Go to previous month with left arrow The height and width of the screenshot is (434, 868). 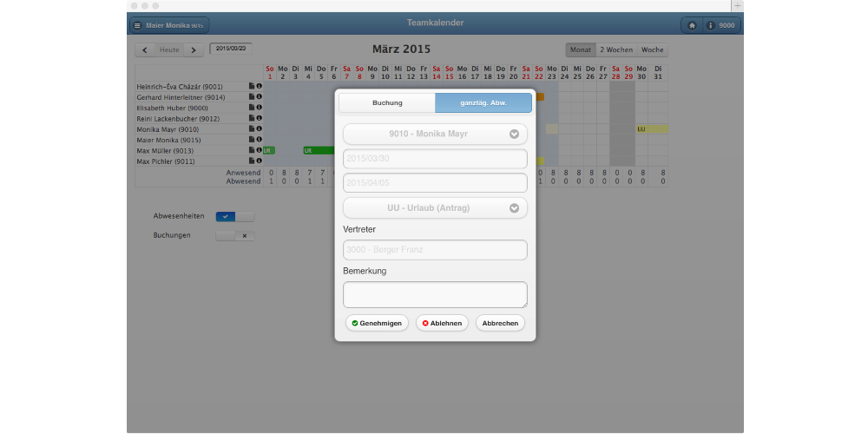[144, 50]
